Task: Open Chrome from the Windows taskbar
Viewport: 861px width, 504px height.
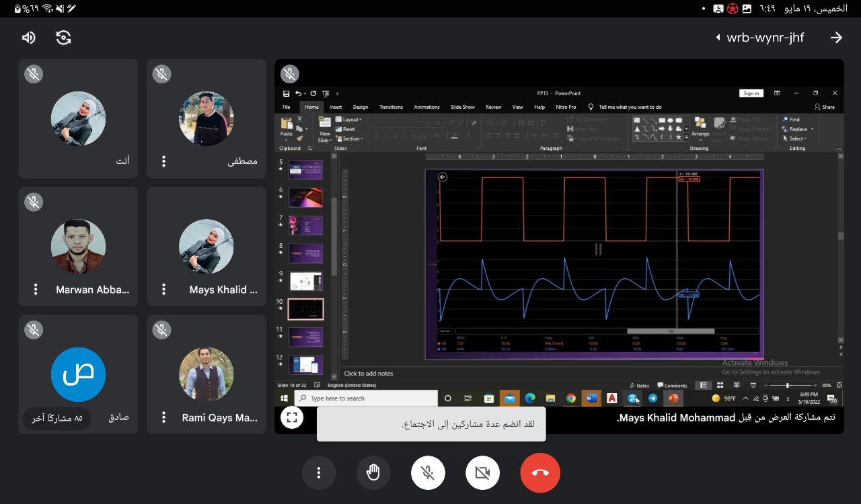Action: 570,398
